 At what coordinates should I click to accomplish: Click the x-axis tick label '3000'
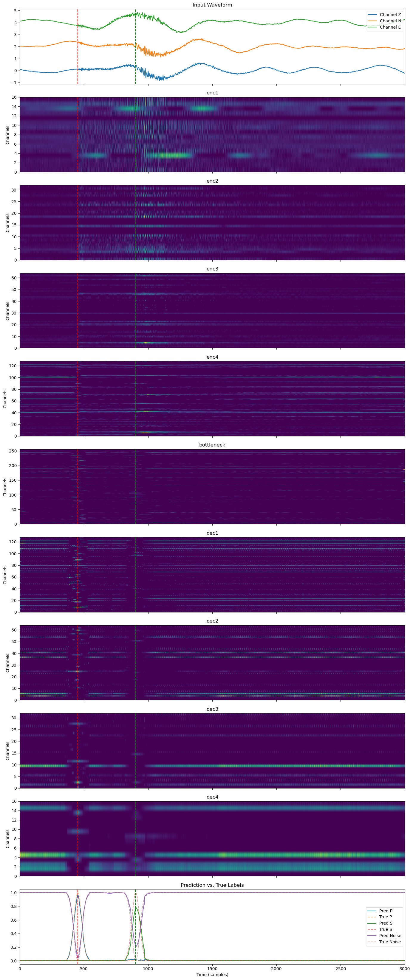pyautogui.click(x=405, y=969)
